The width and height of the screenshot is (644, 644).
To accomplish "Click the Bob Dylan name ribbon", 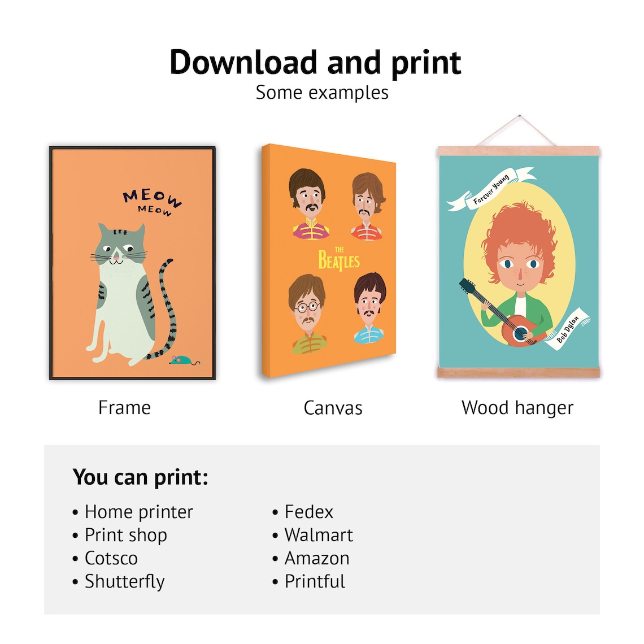I will (x=568, y=329).
